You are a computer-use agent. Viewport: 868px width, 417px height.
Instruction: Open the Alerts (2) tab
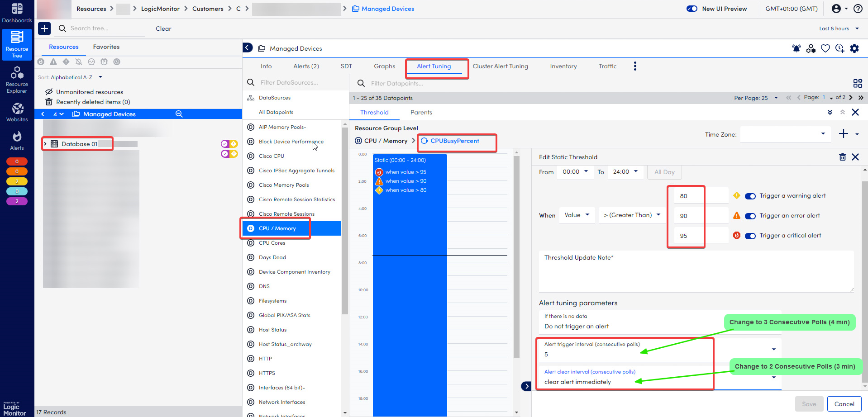point(306,66)
